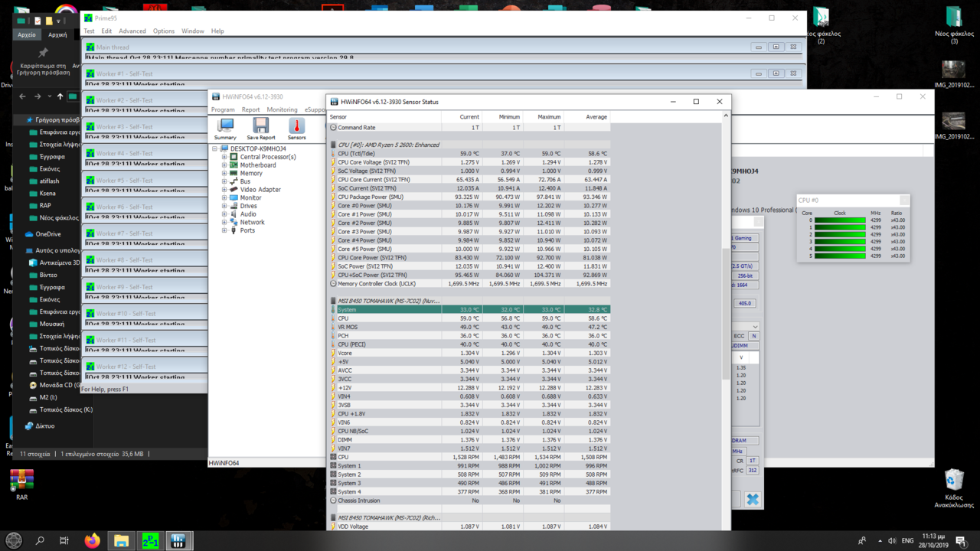
Task: Select the Video Adapter card icon in the HWiNFO tree
Action: [x=234, y=189]
